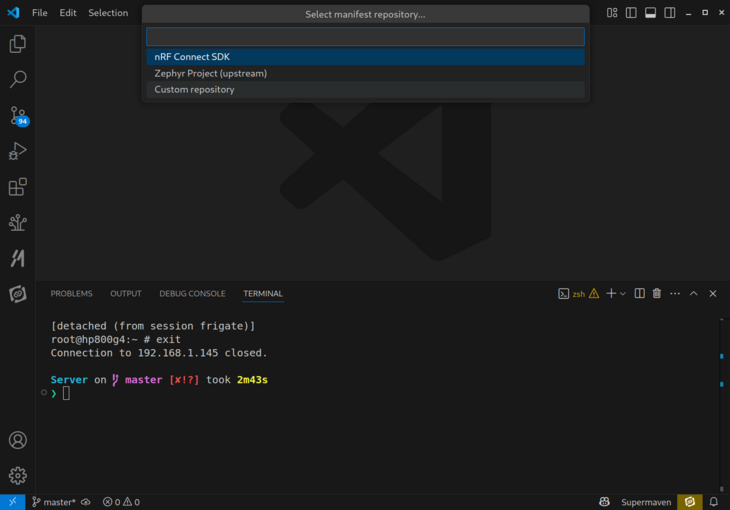Open the Explorer view in activity bar
730x510 pixels.
point(18,44)
